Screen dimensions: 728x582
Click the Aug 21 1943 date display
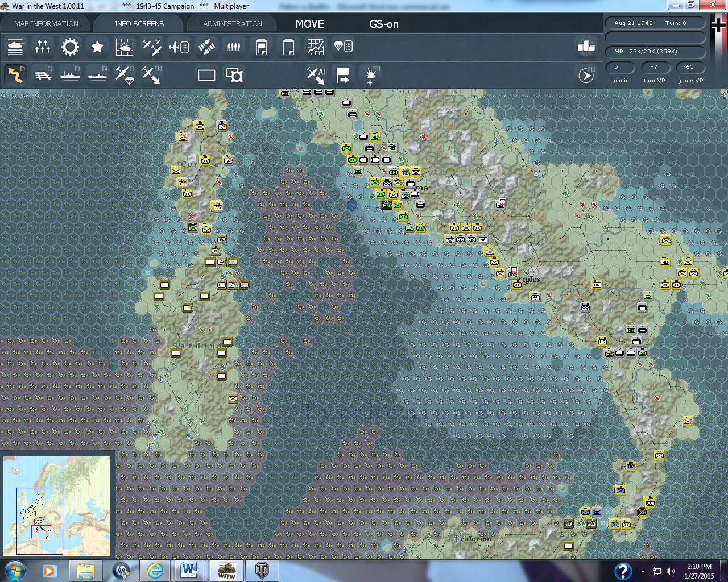[634, 23]
